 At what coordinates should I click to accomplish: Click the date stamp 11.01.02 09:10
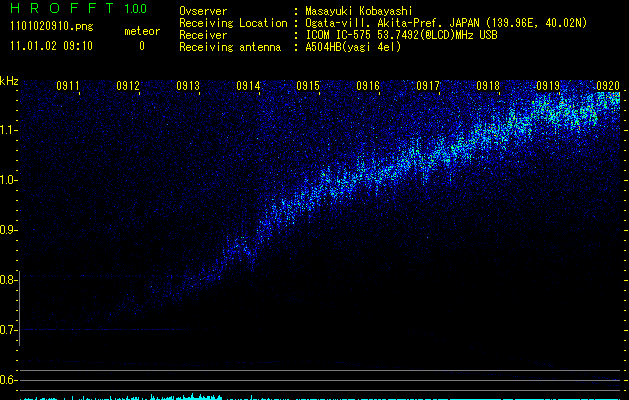pyautogui.click(x=51, y=45)
